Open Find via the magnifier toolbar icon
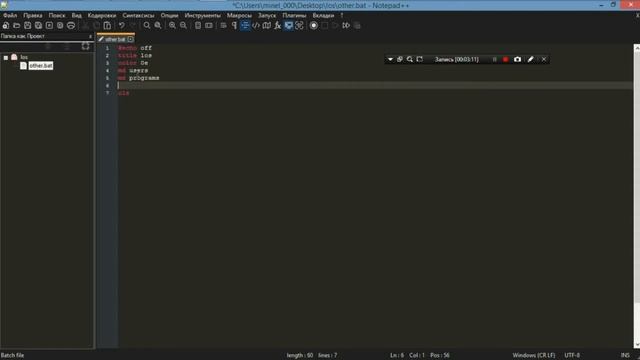This screenshot has width=640, height=360. (x=147, y=26)
